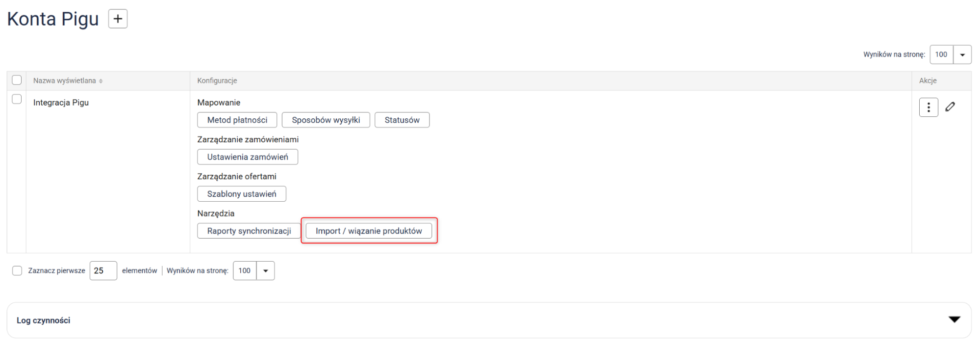Click the Zaznacz pierwsze number field

point(103,271)
